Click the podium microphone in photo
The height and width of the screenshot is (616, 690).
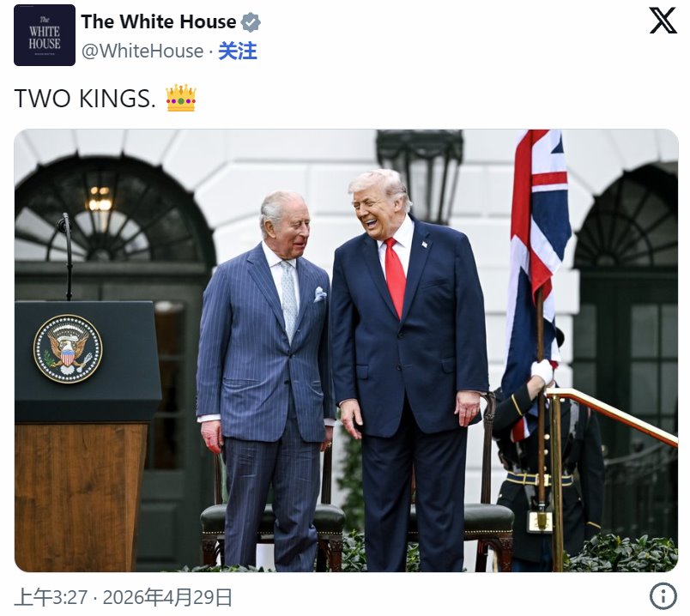click(x=66, y=256)
